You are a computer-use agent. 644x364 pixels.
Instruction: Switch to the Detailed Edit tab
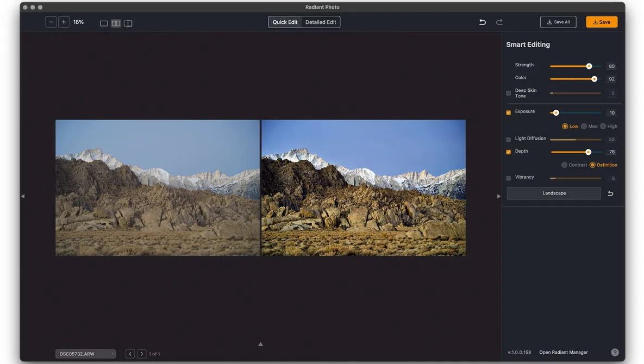click(321, 22)
